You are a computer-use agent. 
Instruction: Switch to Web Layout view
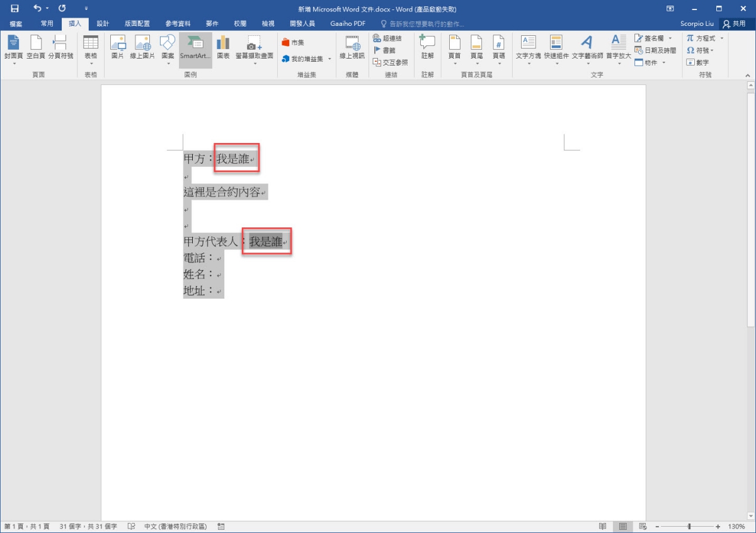643,526
